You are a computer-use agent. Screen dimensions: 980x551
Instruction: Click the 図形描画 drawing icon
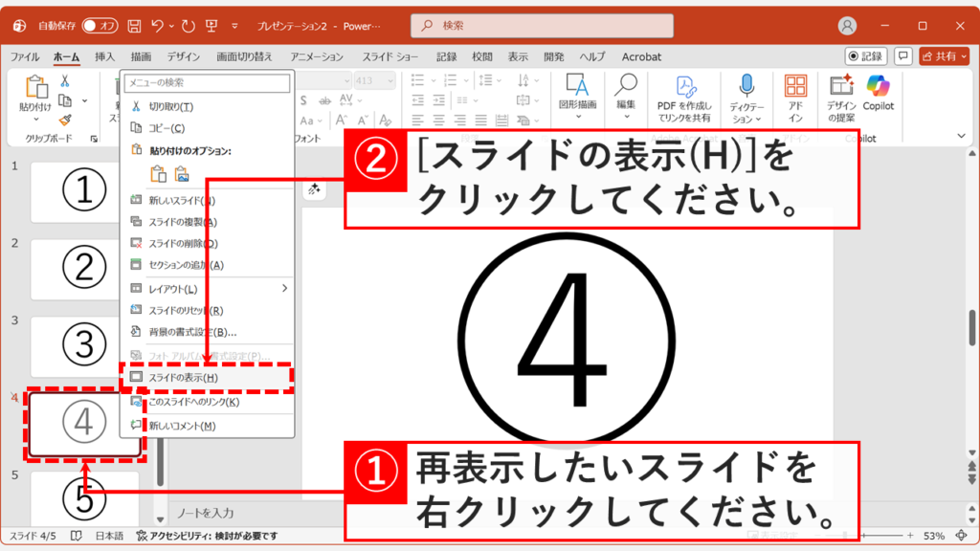coord(576,84)
